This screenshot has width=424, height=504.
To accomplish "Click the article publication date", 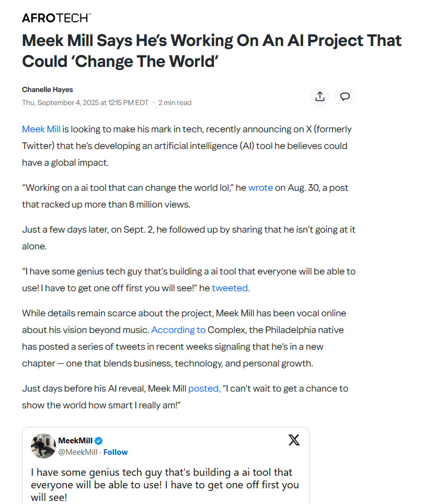I will point(85,102).
